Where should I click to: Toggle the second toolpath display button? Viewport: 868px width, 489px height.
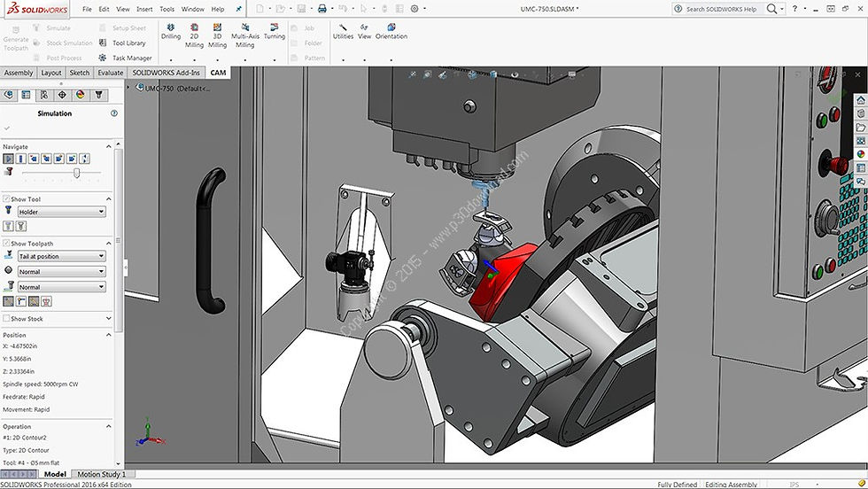[21, 302]
